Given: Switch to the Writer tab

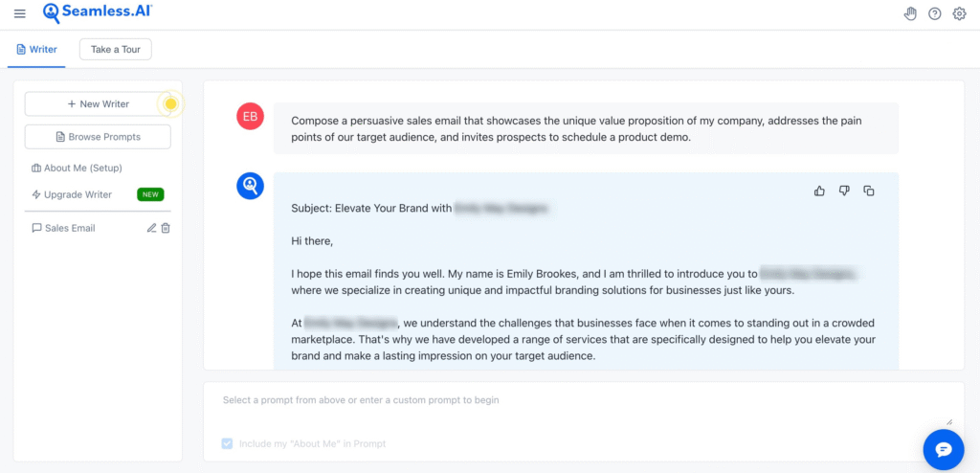Looking at the screenshot, I should coord(36,50).
